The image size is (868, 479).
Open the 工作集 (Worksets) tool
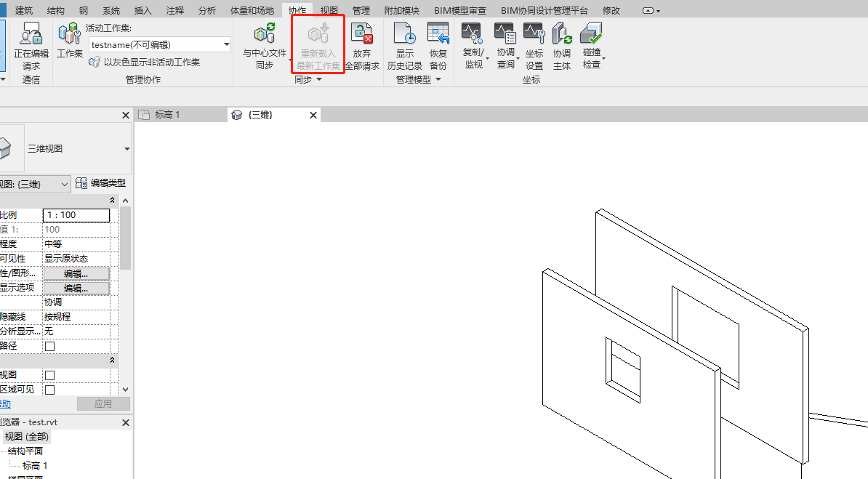[x=69, y=40]
